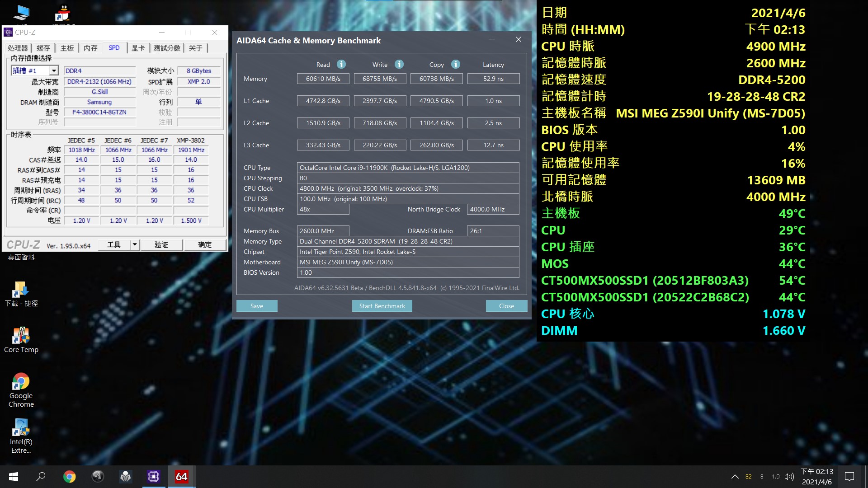Select the SPD tab in CPU-Z

click(x=114, y=47)
